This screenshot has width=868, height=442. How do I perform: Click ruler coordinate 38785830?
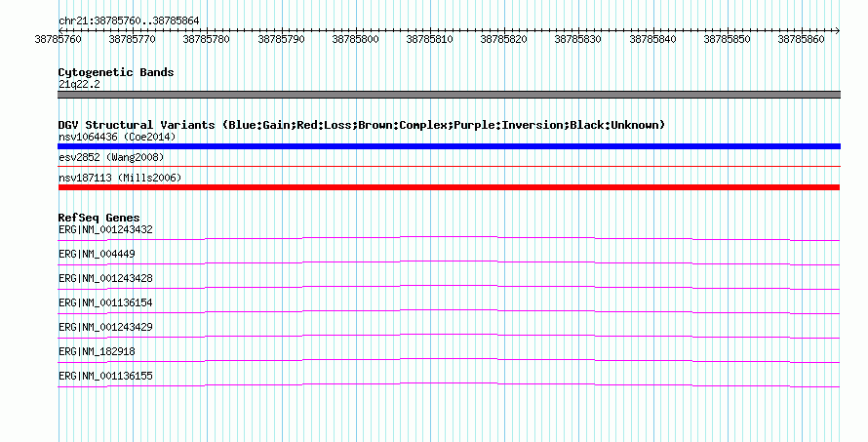point(578,39)
